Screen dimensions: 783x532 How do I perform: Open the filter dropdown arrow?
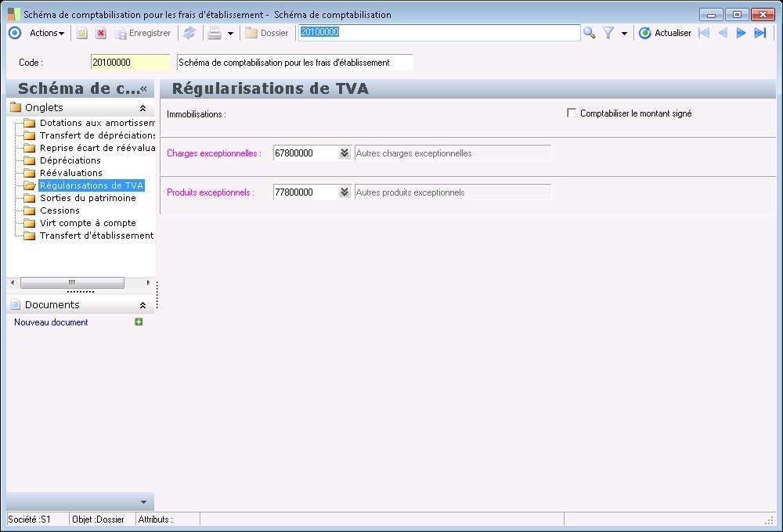tap(624, 34)
